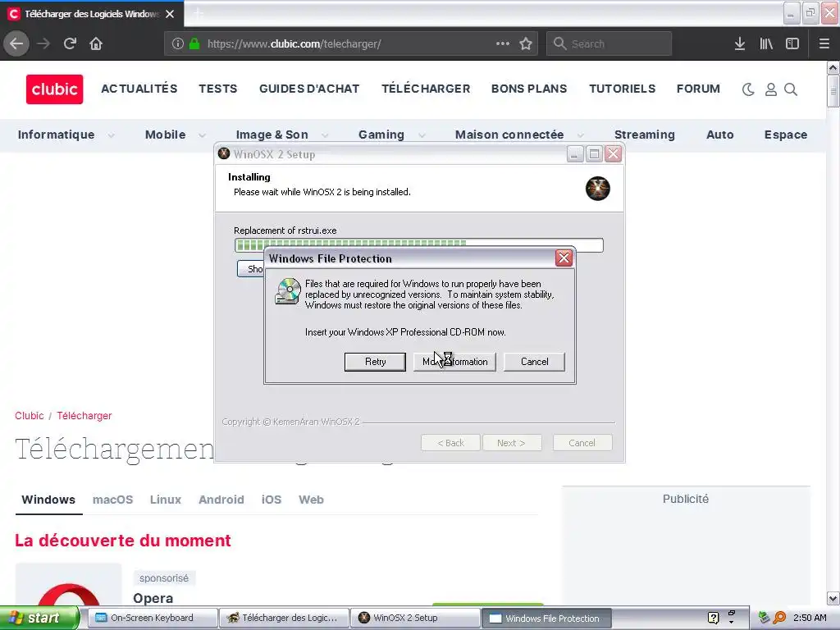Image resolution: width=840 pixels, height=630 pixels.
Task: Click the sponsorisé label
Action: click(164, 578)
